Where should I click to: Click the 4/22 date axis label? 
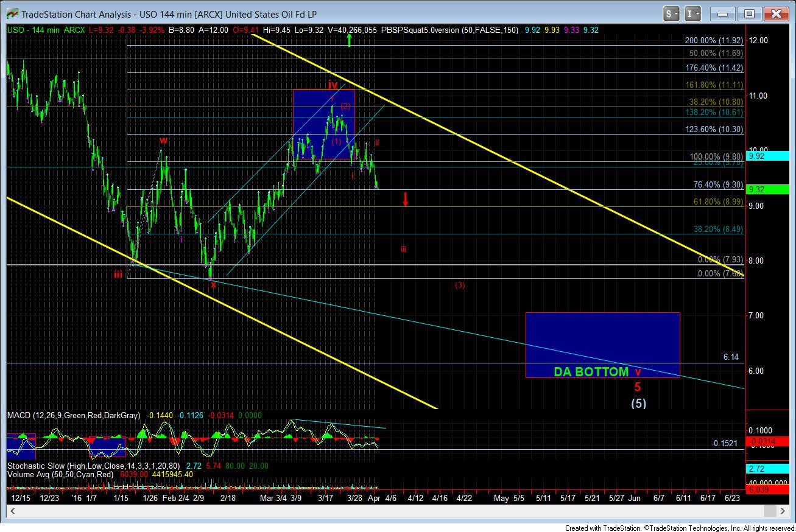pos(463,497)
